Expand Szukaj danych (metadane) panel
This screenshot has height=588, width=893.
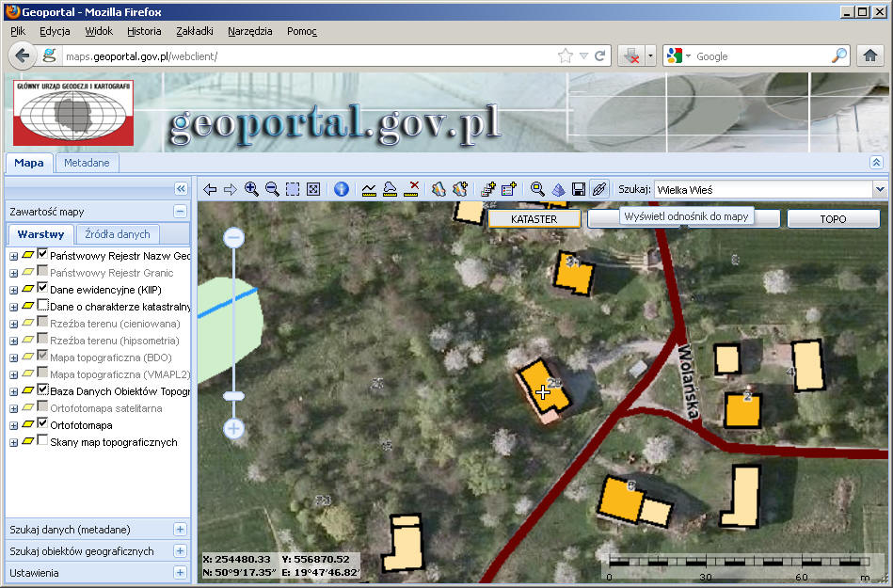tap(180, 530)
